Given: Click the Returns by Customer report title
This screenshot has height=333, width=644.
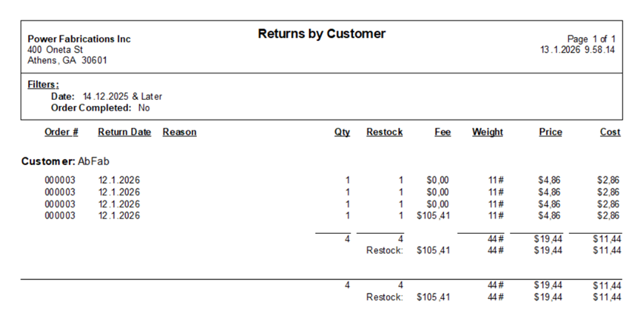Looking at the screenshot, I should (321, 33).
